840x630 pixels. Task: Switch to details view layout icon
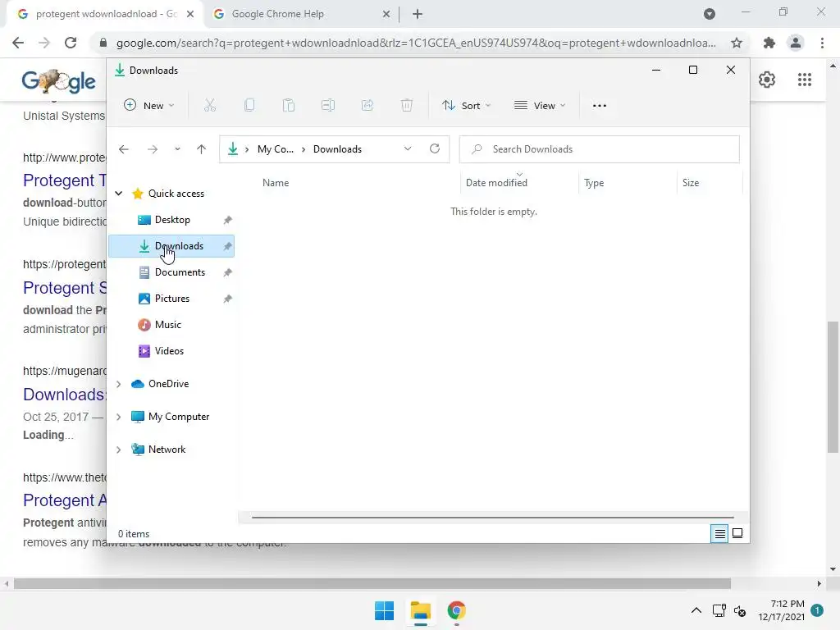(719, 533)
